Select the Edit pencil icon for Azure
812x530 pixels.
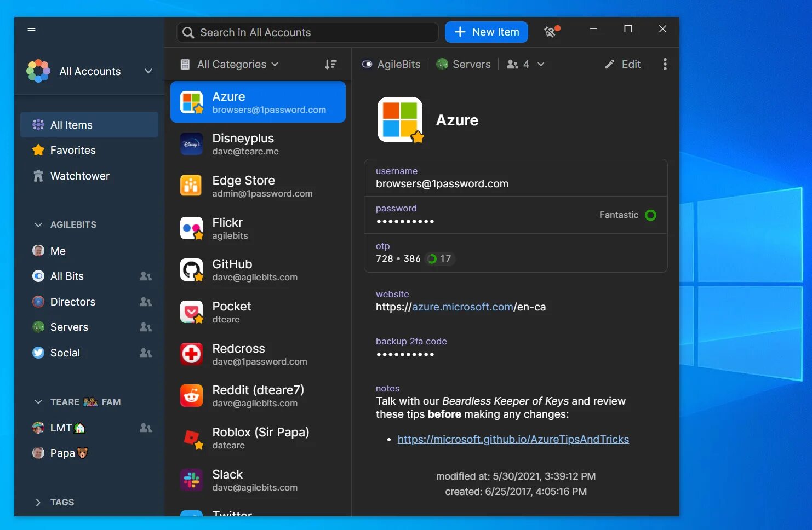(623, 64)
